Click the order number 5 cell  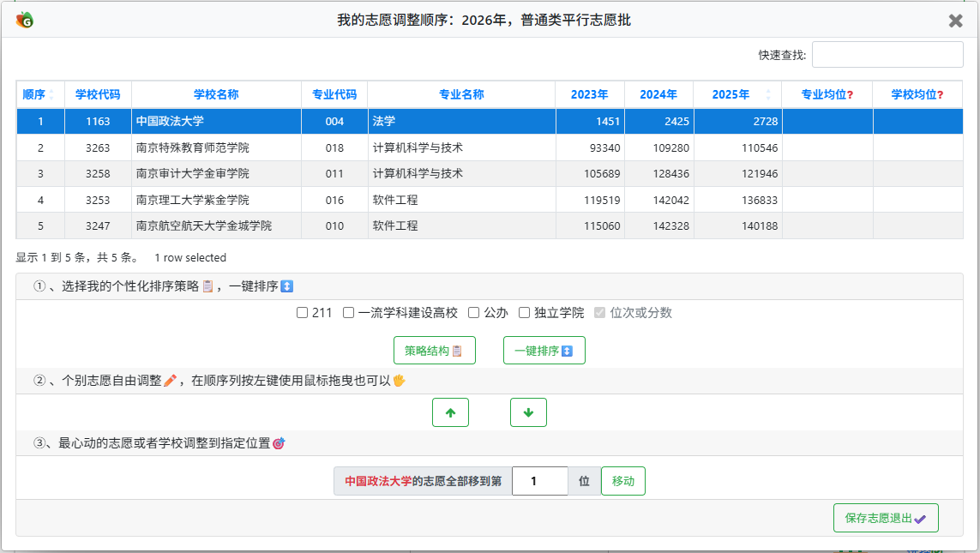coord(40,225)
